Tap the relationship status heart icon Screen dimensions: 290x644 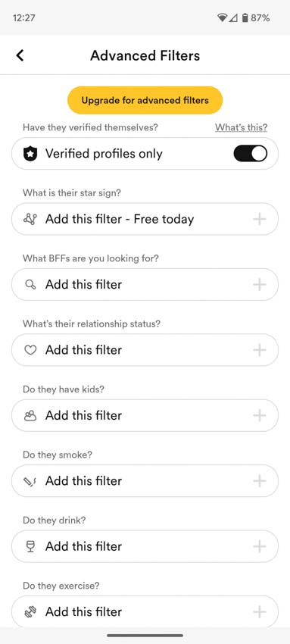coord(30,350)
